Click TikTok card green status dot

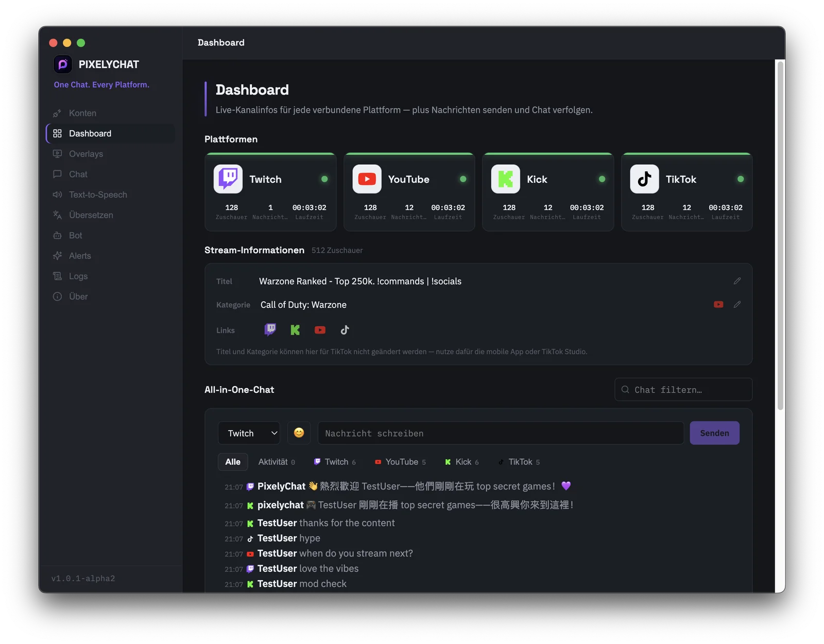point(741,179)
